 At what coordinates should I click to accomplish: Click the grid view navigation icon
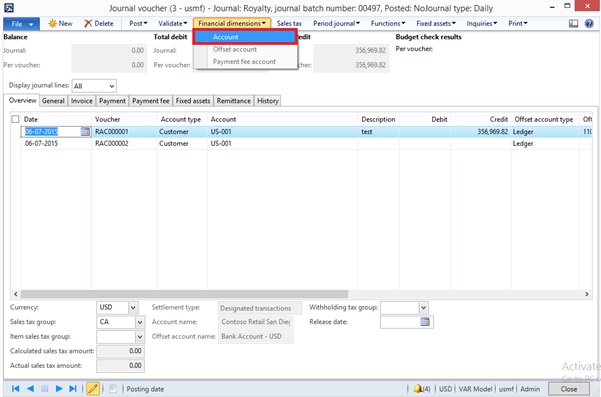pos(44,389)
